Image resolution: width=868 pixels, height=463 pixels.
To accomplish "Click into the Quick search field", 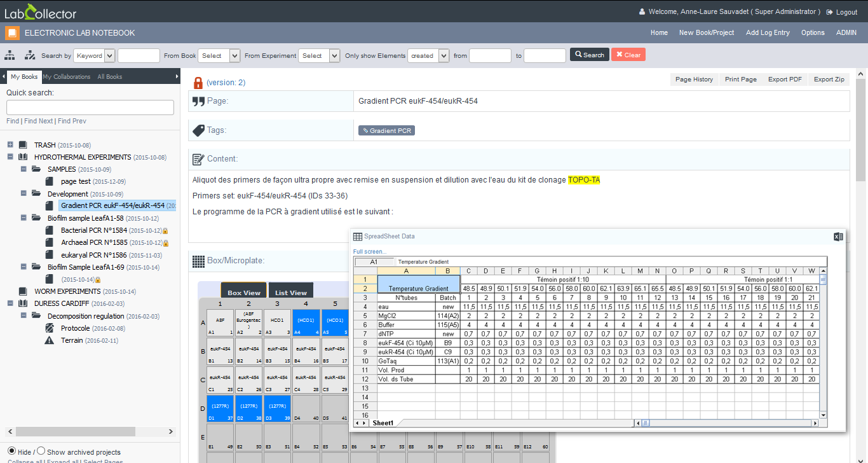I will (90, 107).
